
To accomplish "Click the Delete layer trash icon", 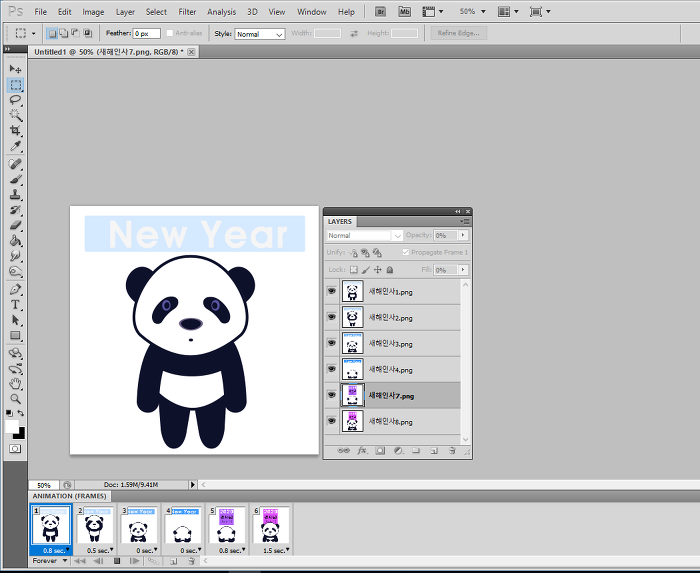I will coord(453,451).
